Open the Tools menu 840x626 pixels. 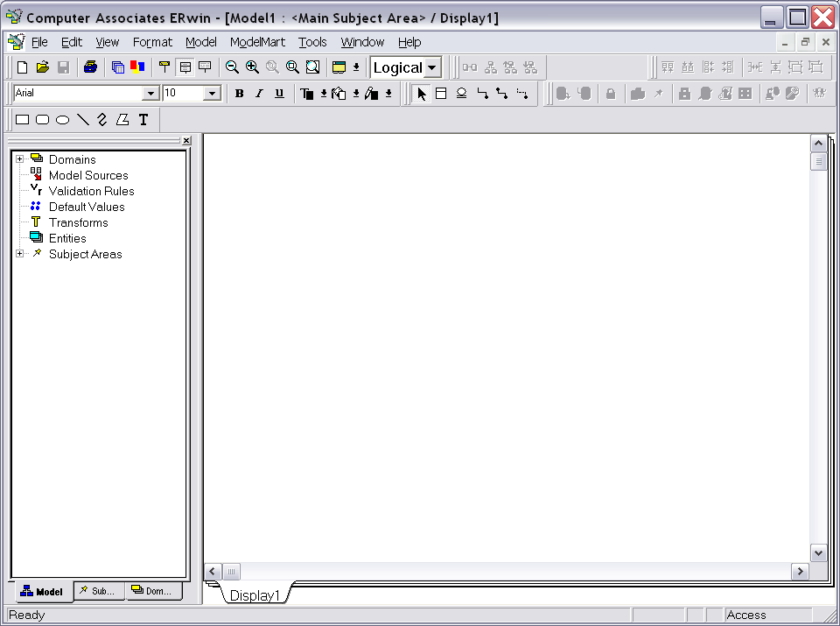[312, 42]
